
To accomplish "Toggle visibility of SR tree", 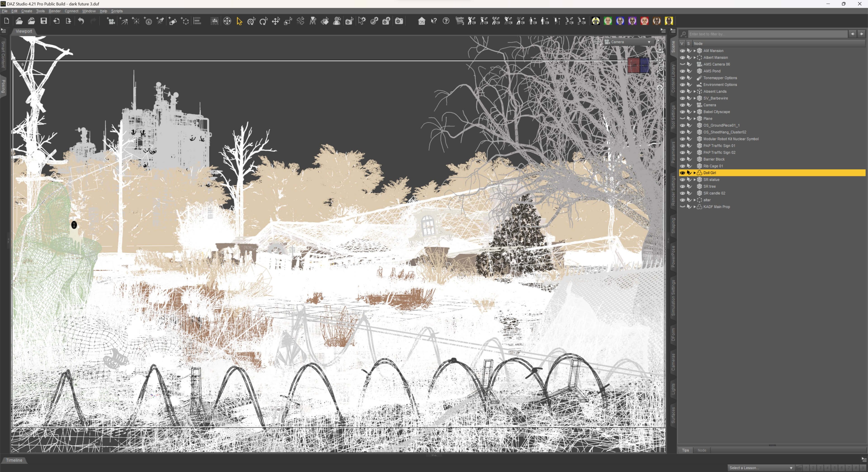I will [682, 186].
